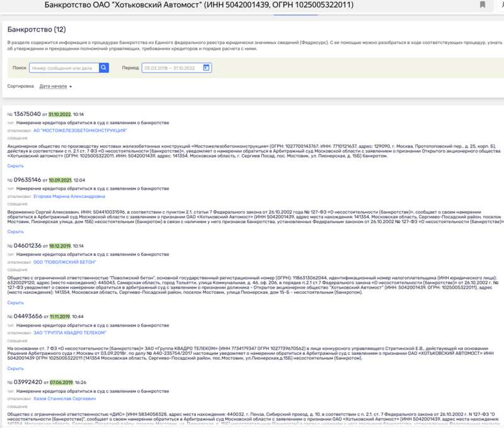This screenshot has height=428, width=504.
Task: Click highlighted date 31.10.2022
Action: (x=59, y=114)
